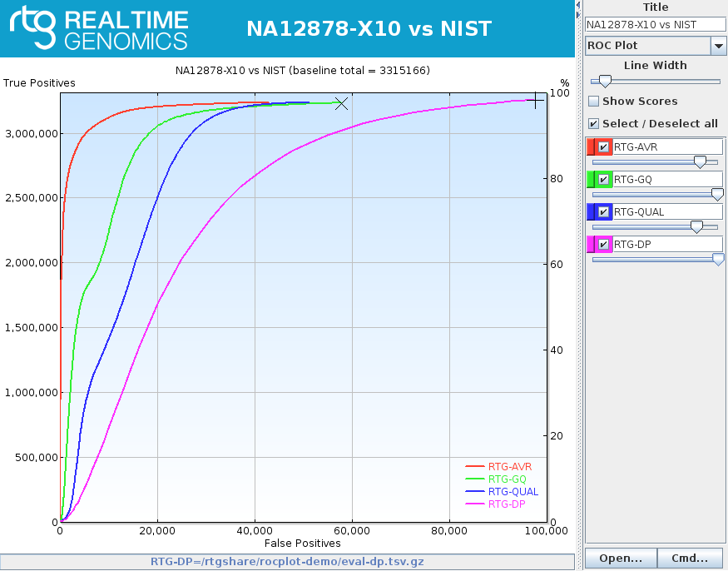Click the RTG-DP name field
The image size is (728, 571).
pyautogui.click(x=668, y=245)
